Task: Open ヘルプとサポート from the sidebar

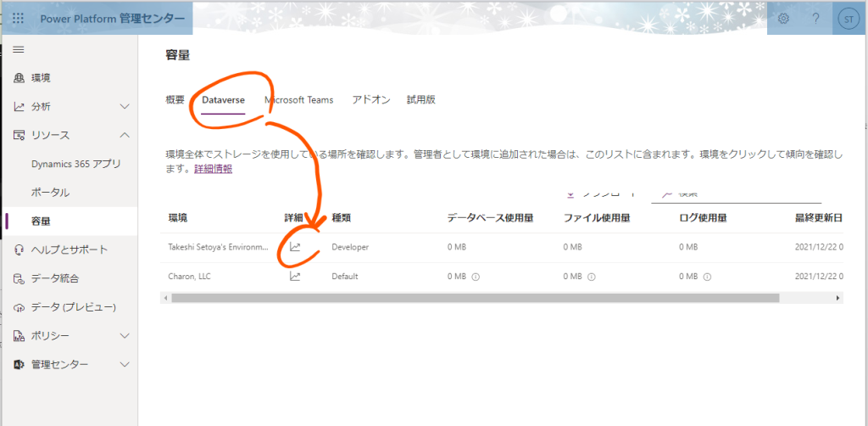Action: click(x=69, y=249)
